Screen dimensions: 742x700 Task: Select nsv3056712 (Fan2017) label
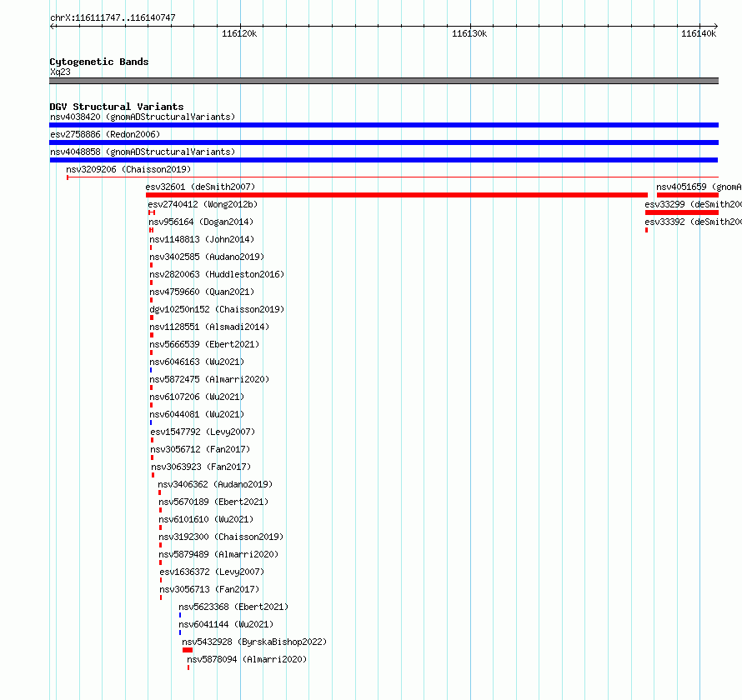200,449
